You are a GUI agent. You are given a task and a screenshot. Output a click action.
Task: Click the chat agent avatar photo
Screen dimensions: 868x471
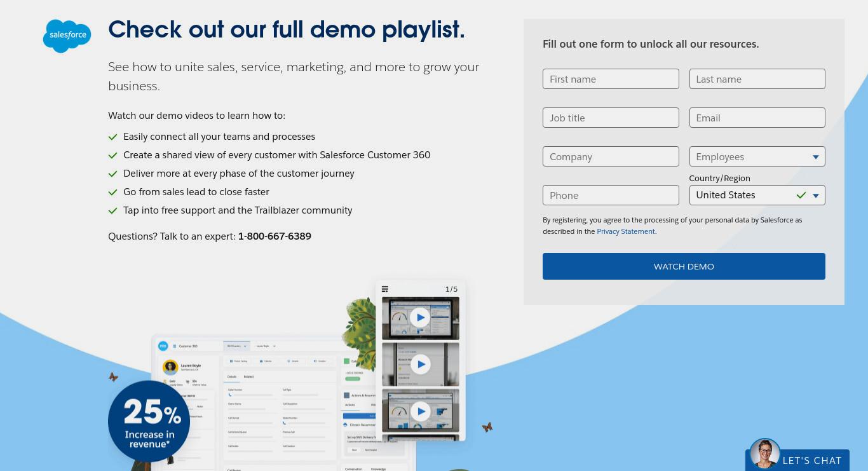click(764, 453)
